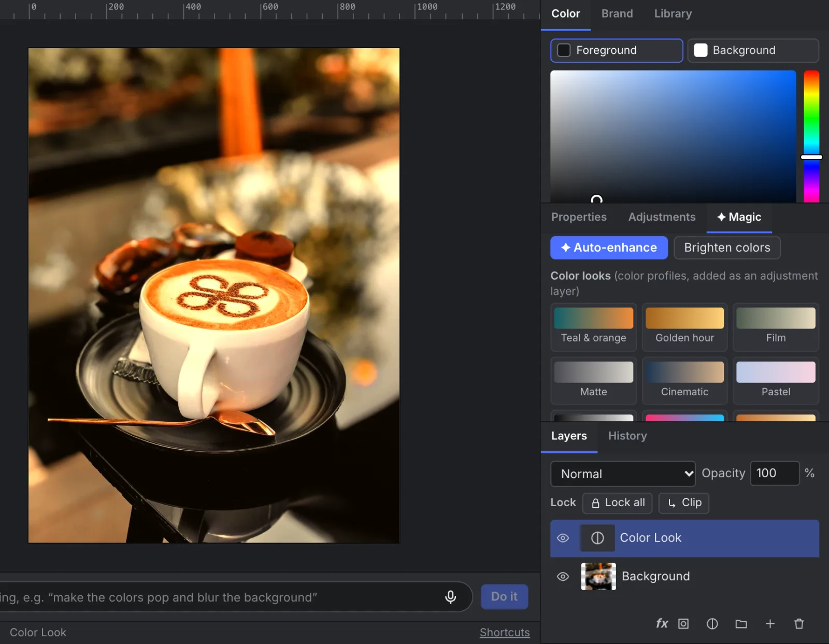This screenshot has width=829, height=644.
Task: Switch to the Adjustments tab
Action: coord(662,217)
